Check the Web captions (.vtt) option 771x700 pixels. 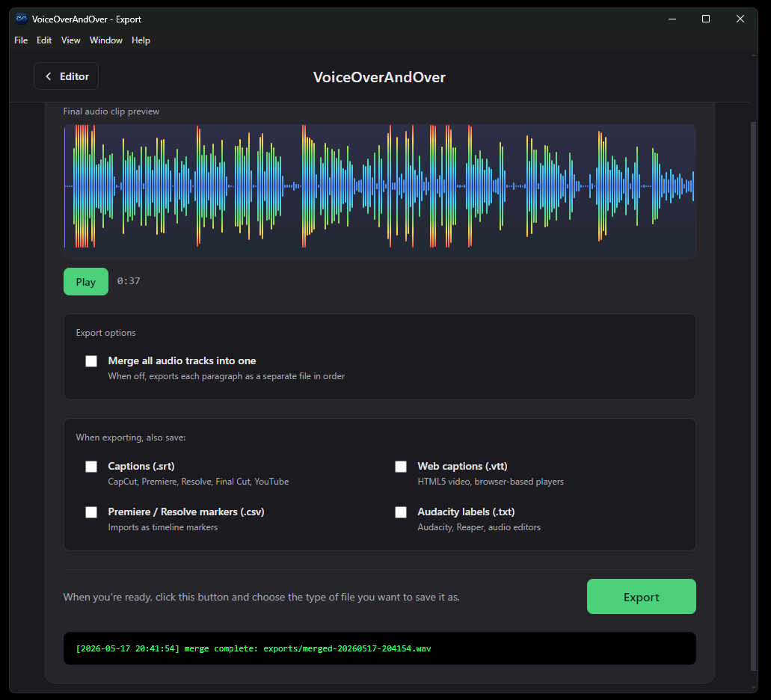[401, 467]
